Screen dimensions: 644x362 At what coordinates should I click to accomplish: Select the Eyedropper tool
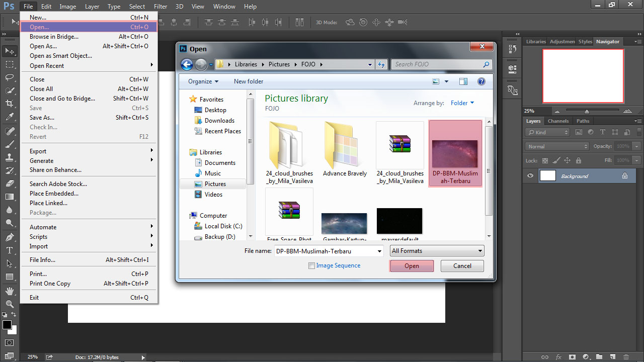[10, 117]
